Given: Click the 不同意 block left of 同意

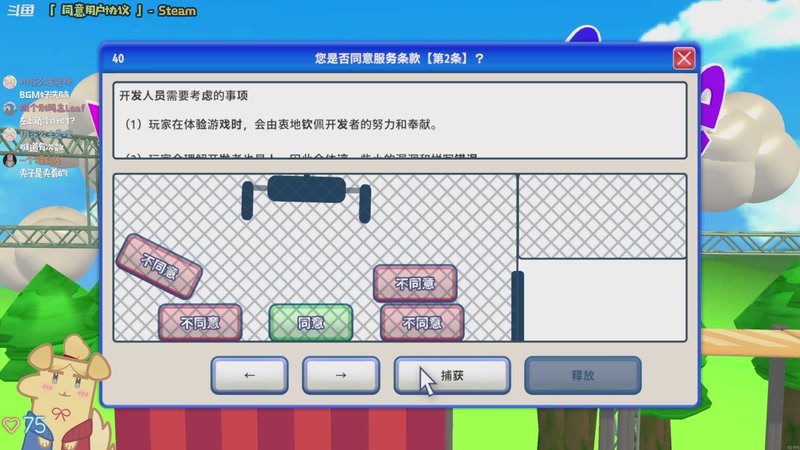Looking at the screenshot, I should tap(200, 322).
